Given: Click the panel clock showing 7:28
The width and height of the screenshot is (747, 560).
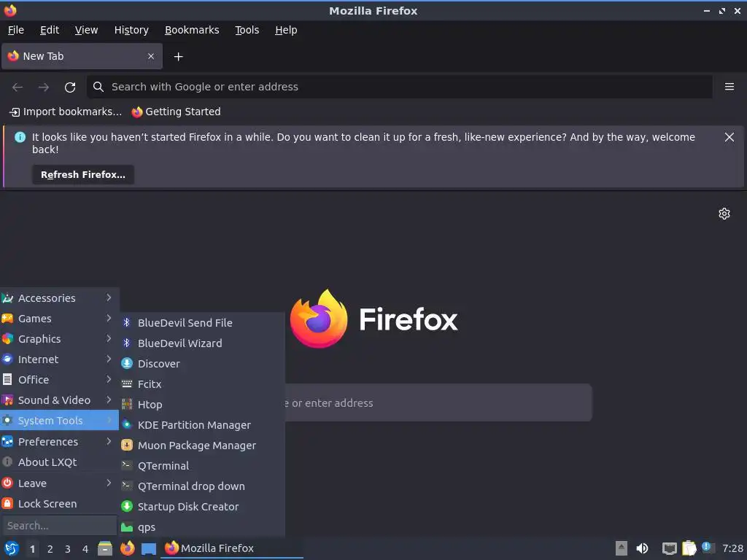Looking at the screenshot, I should pyautogui.click(x=732, y=548).
